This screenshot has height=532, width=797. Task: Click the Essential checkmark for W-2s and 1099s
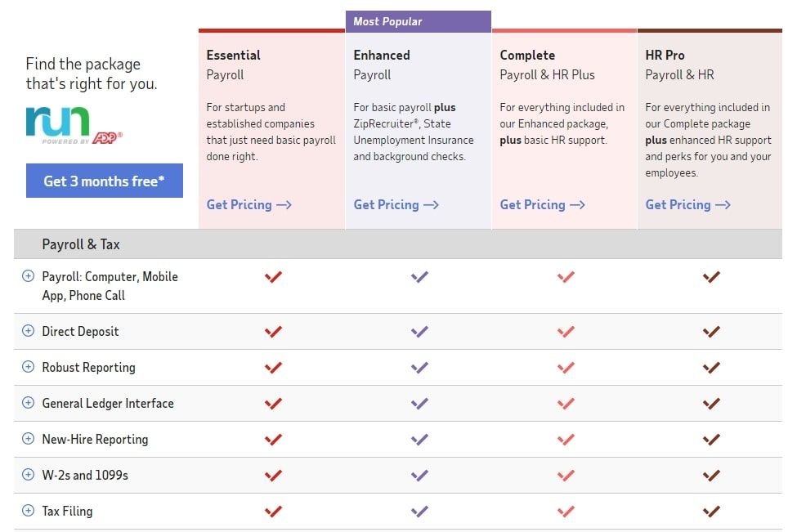273,475
